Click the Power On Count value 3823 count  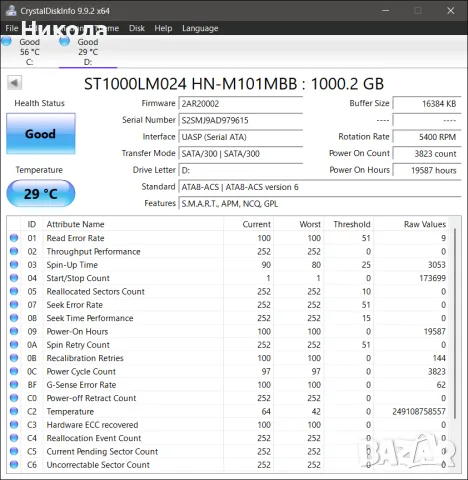point(427,154)
